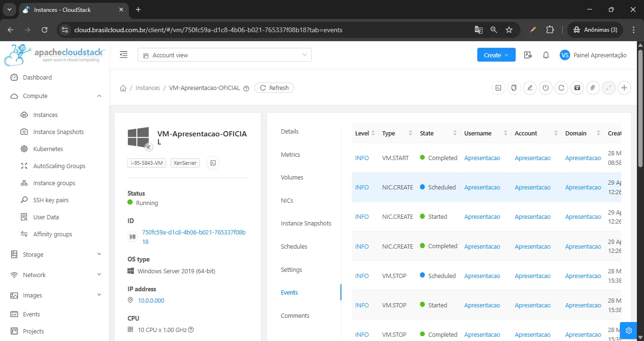Attach ISO using the paperclip icon
Image resolution: width=644 pixels, height=341 pixels.
tap(593, 88)
